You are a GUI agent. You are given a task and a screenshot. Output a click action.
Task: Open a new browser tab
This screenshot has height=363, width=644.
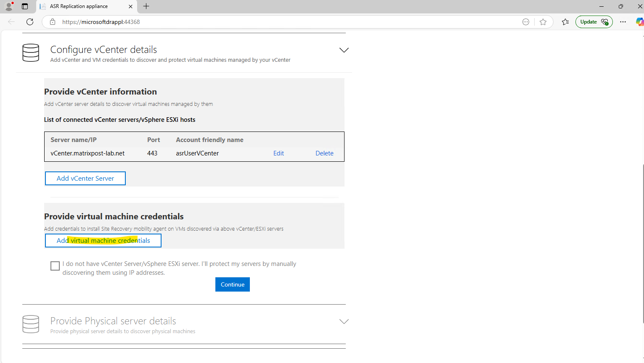pos(146,6)
